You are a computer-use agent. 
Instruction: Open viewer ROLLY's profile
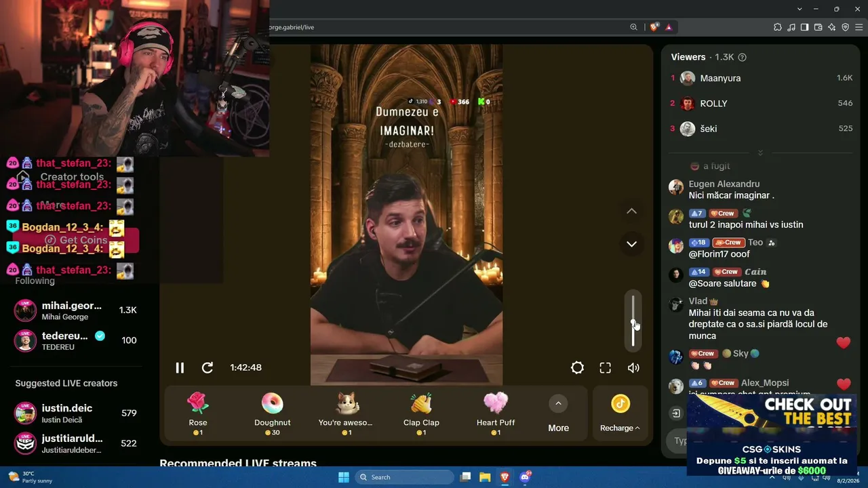pyautogui.click(x=713, y=104)
